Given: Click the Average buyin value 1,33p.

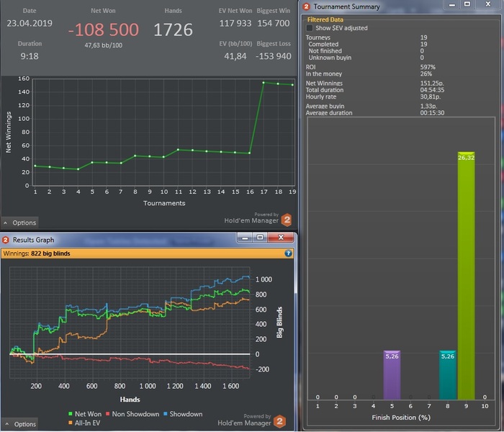Looking at the screenshot, I should click(x=429, y=106).
